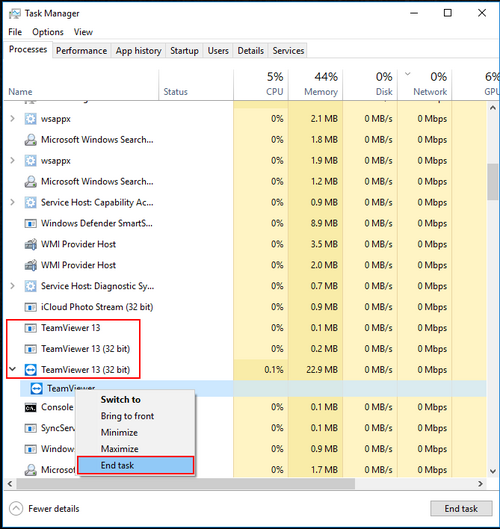Screen dimensions: 500x529
Task: Click iCloud Photo Stream process icon
Action: pos(30,307)
